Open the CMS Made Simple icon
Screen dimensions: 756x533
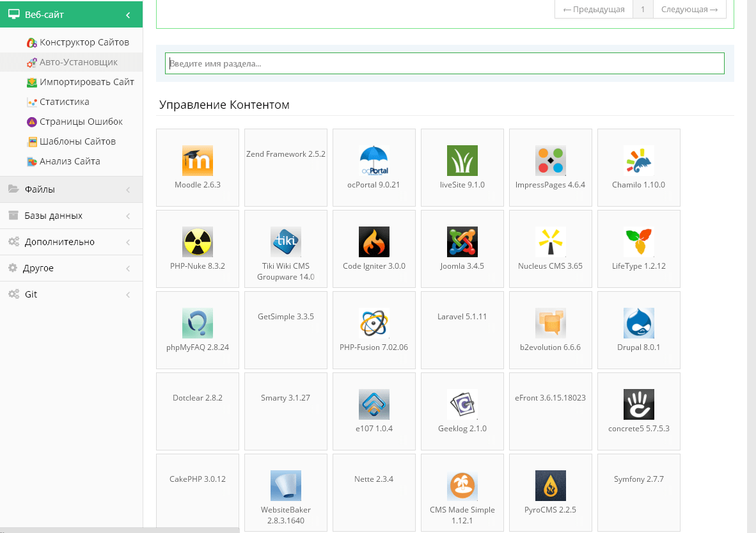(x=462, y=486)
